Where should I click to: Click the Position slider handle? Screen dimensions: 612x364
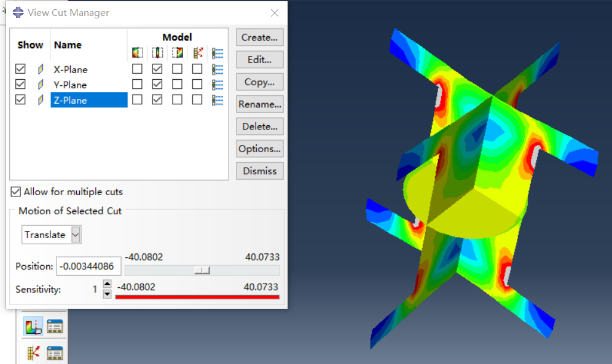tap(202, 270)
